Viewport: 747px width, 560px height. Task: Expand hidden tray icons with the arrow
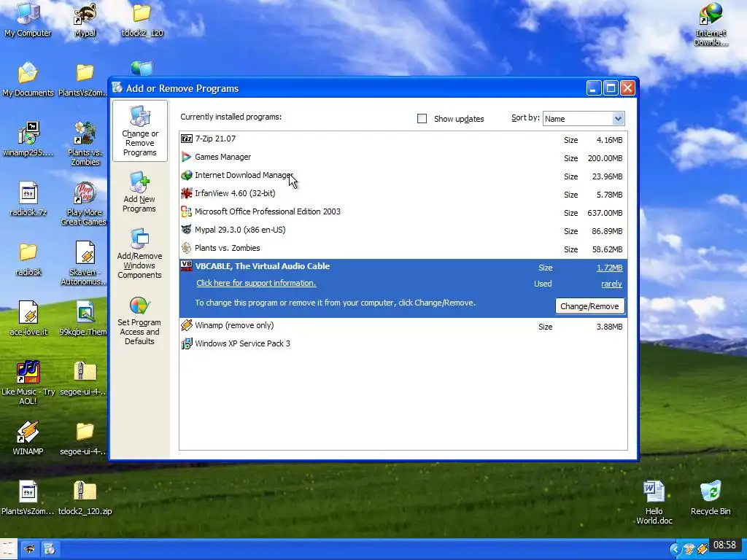(x=675, y=550)
